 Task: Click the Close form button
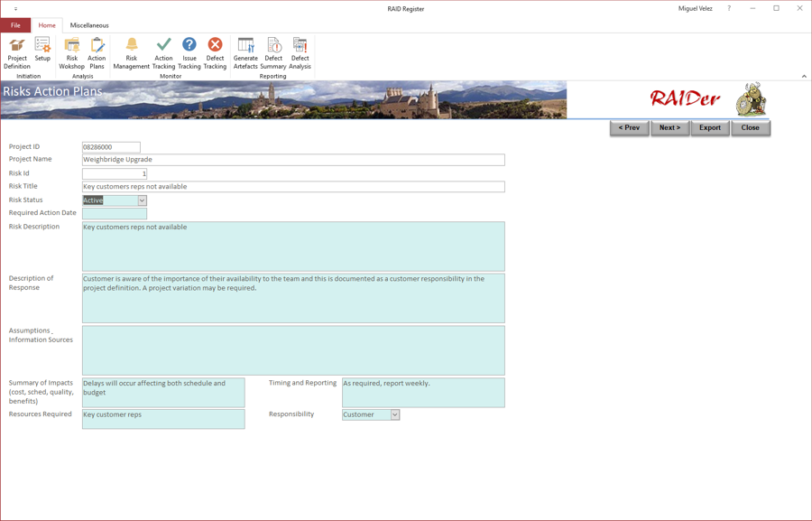(x=751, y=127)
